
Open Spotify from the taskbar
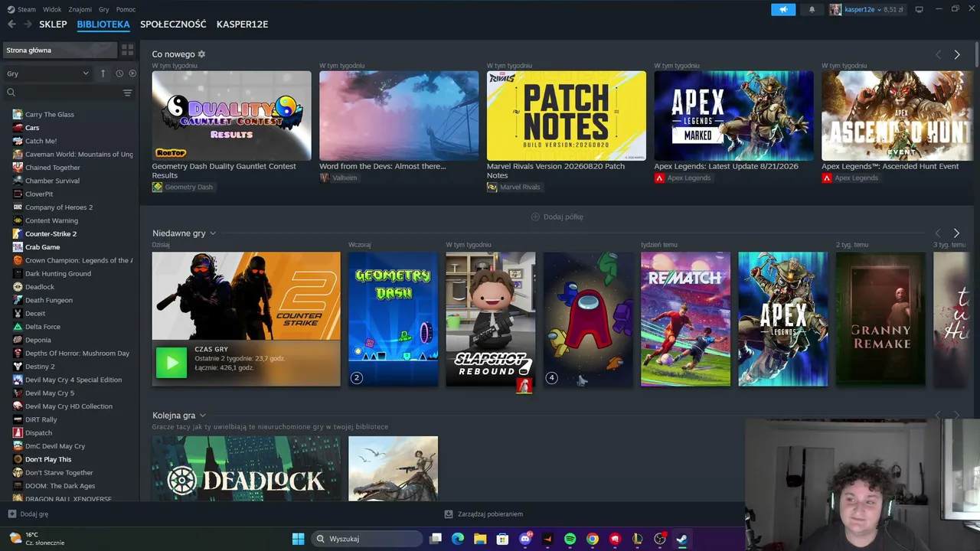[x=570, y=539]
